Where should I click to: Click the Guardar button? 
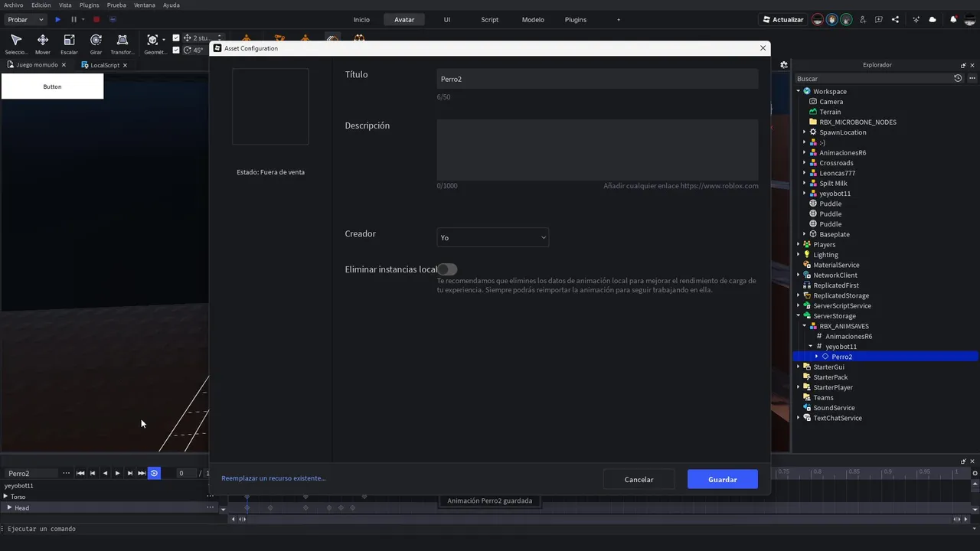723,479
